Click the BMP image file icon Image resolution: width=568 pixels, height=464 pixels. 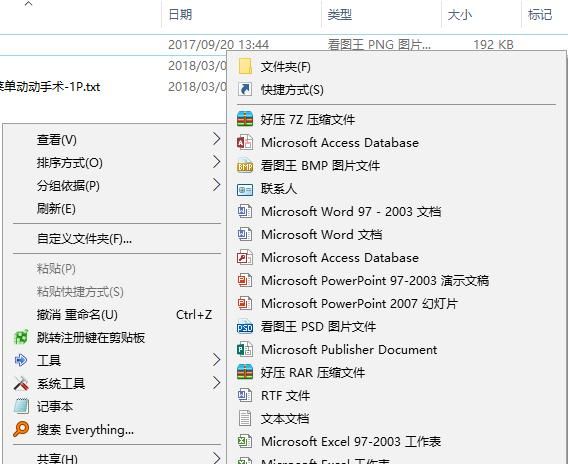point(245,166)
